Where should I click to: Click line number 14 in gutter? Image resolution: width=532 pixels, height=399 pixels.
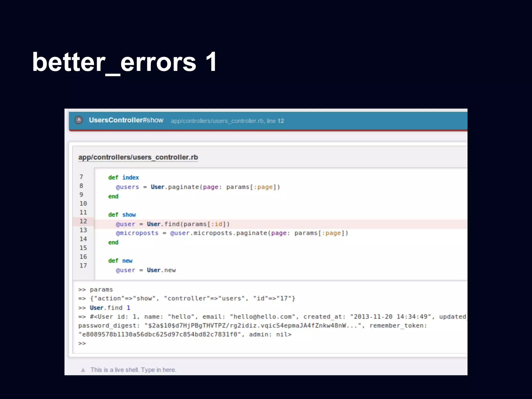83,239
